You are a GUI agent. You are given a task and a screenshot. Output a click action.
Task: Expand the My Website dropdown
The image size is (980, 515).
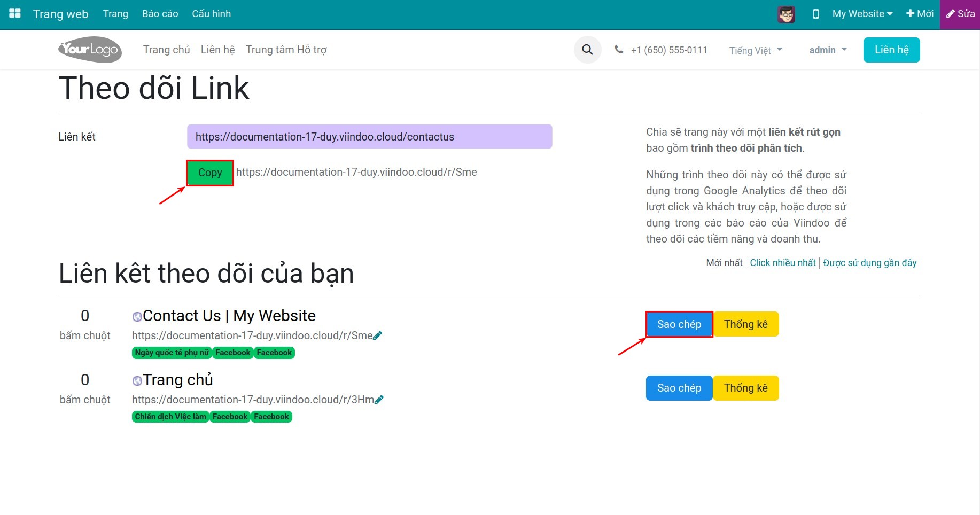(x=862, y=14)
